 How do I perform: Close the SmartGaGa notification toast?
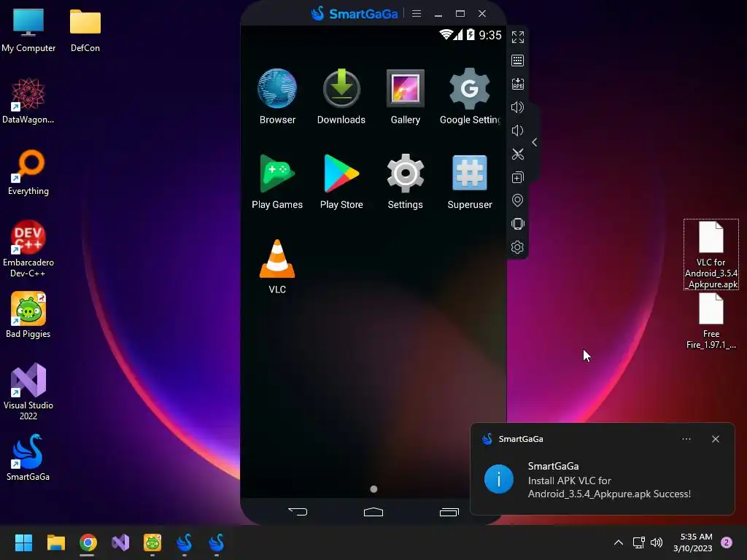[x=716, y=439]
